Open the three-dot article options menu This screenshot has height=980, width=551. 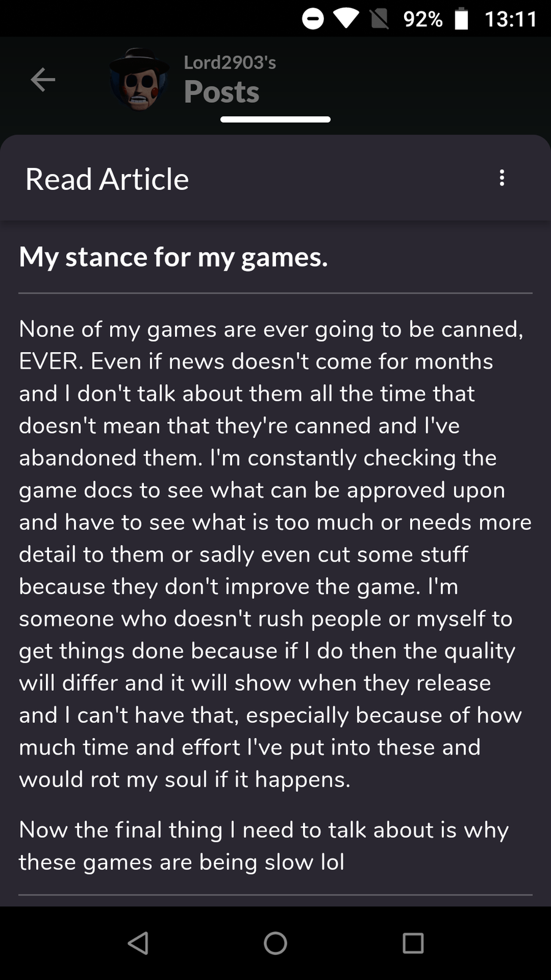tap(502, 178)
